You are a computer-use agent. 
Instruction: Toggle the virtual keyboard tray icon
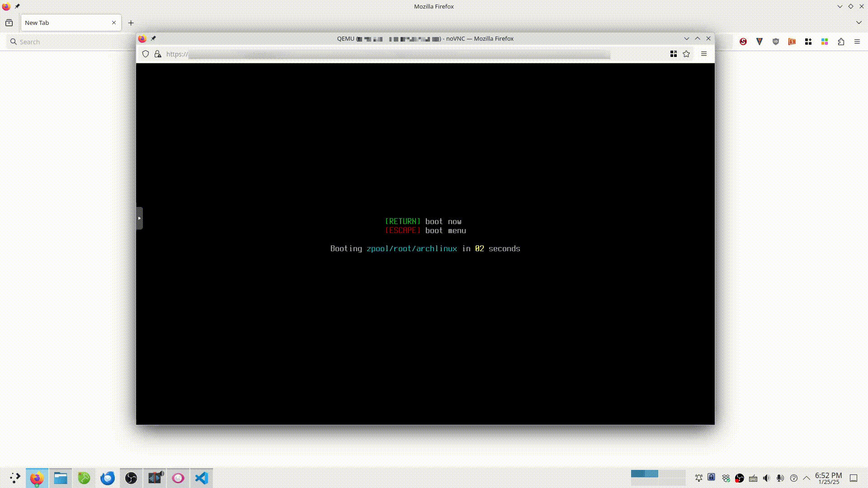tap(753, 478)
